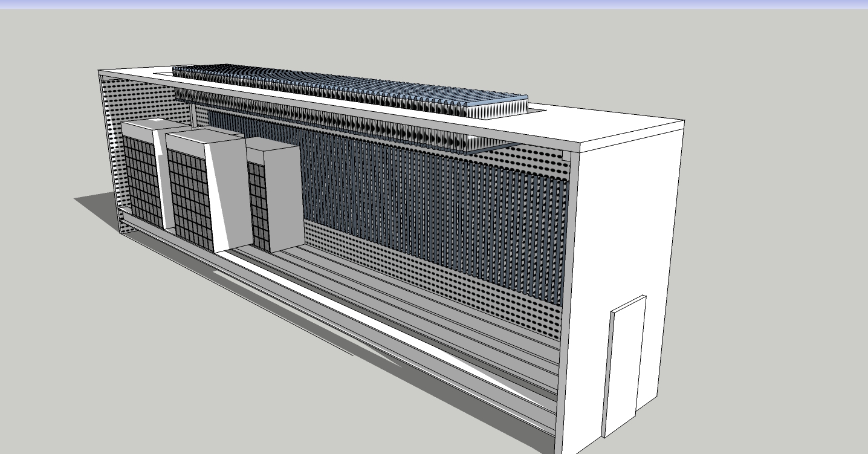Viewport: 868px width, 454px height.
Task: Select the leftmost condenser unit's front grille
Action: (x=143, y=181)
